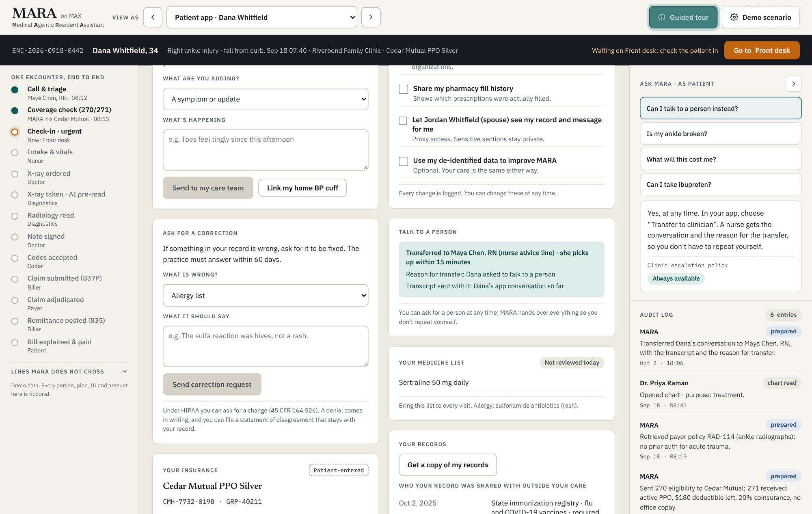The image size is (812, 514).
Task: Click Send correction request button
Action: tap(212, 384)
